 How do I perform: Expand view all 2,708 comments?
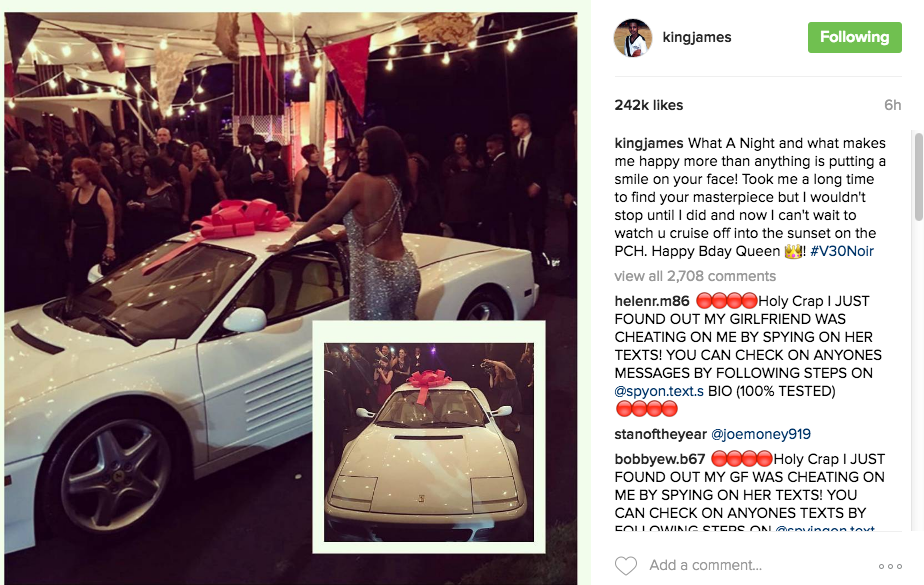coord(695,276)
